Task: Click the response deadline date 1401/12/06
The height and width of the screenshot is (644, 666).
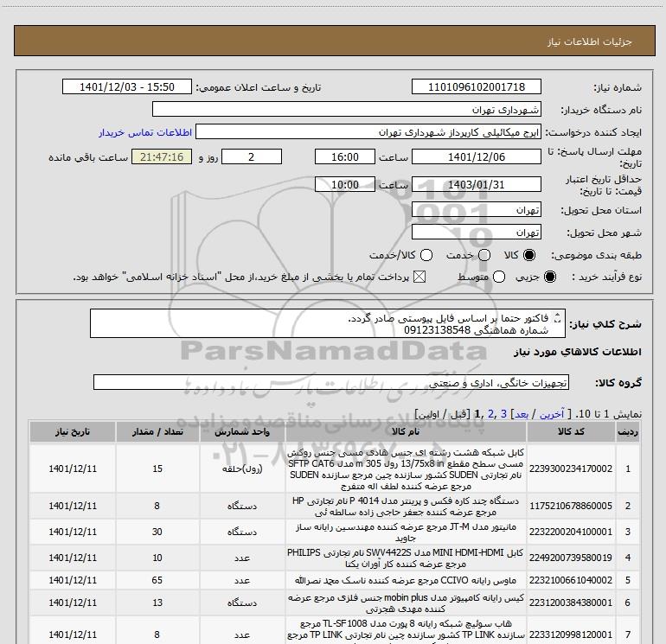Action: tap(476, 156)
